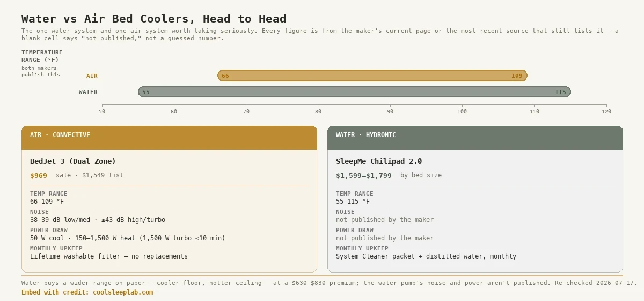Screen dimensions: 644x301
Task: Click 'not published by the maker' under water POWER DRAW
Action: (385, 238)
